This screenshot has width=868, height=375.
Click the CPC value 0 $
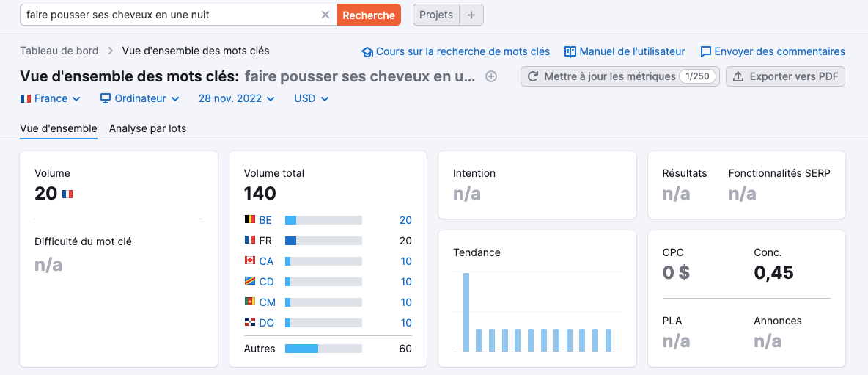click(x=676, y=272)
